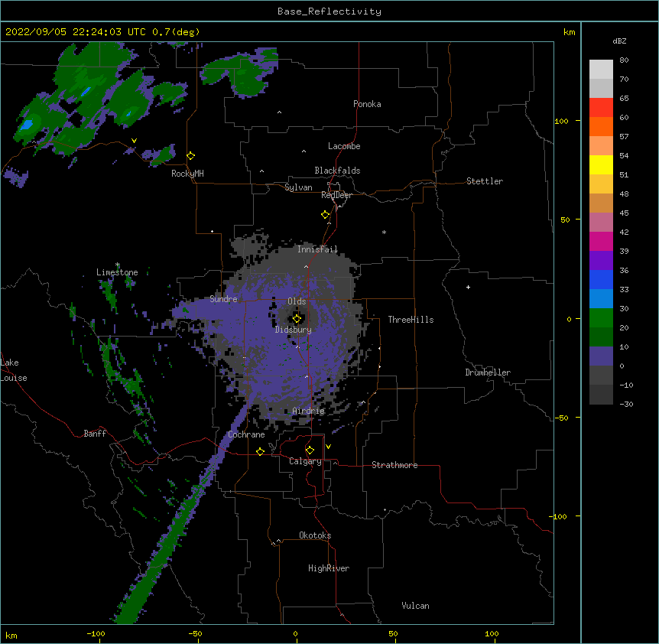659x644 pixels.
Task: Pick the green 20-30 dBZ legend swatch
Action: coord(601,318)
